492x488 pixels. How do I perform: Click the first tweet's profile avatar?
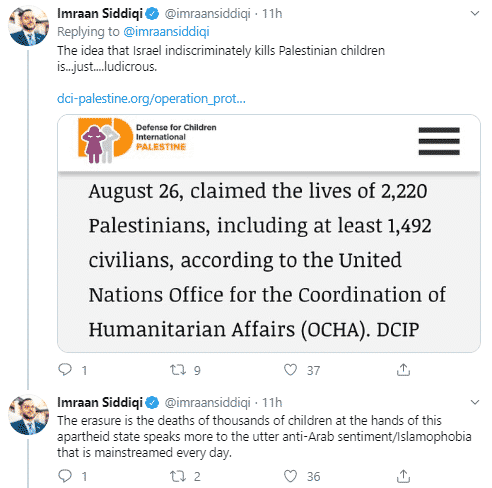(29, 26)
